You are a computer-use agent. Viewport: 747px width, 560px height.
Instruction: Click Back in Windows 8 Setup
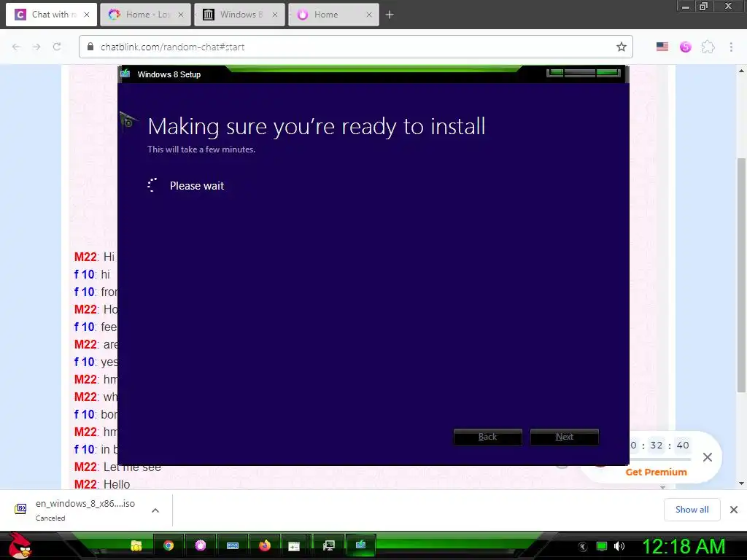[x=487, y=437]
